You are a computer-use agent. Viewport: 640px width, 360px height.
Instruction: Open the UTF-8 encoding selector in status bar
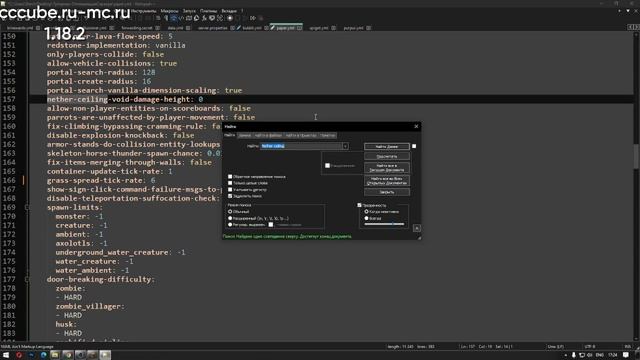[590, 347]
